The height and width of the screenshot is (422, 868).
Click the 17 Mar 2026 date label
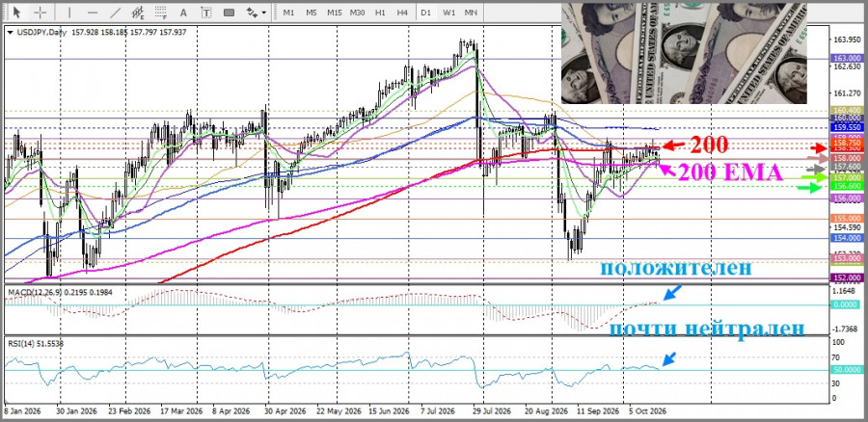(x=181, y=412)
